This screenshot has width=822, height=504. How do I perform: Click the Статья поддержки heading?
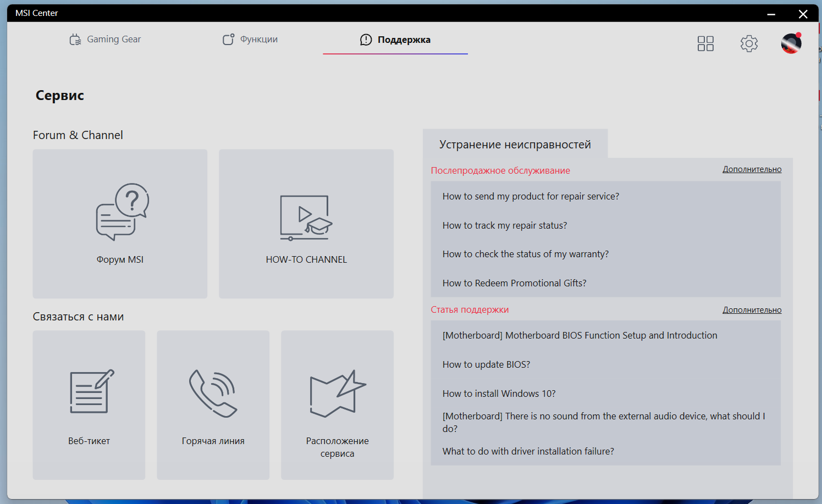[x=470, y=309]
